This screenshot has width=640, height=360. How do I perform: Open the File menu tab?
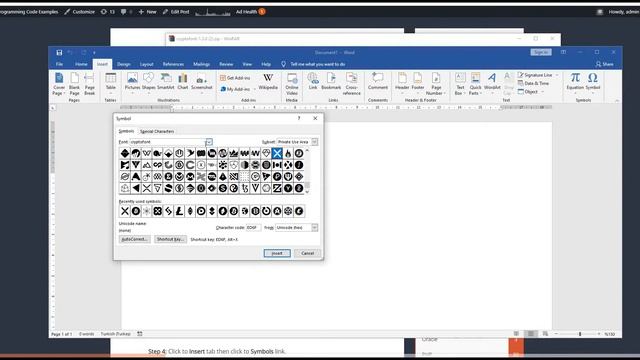coord(59,64)
